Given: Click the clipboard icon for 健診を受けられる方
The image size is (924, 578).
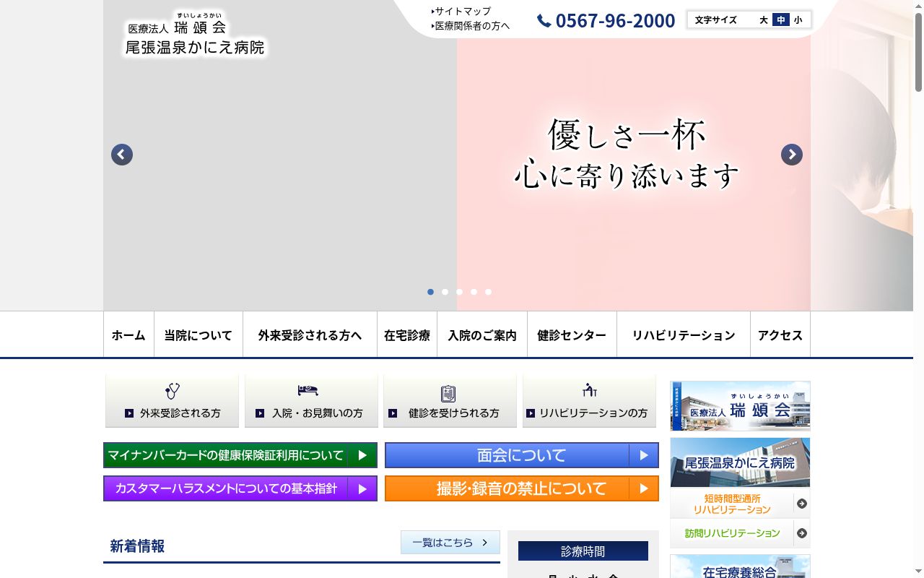Looking at the screenshot, I should tap(448, 394).
